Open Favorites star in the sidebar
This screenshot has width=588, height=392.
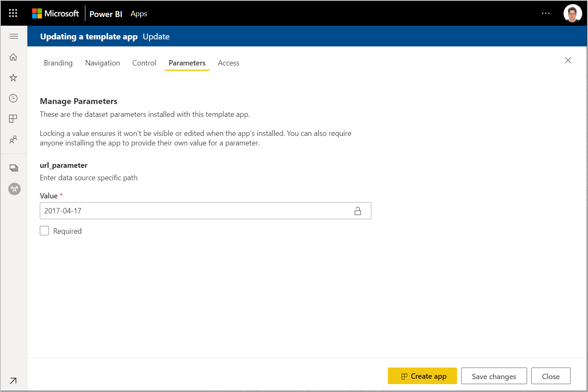tap(14, 77)
